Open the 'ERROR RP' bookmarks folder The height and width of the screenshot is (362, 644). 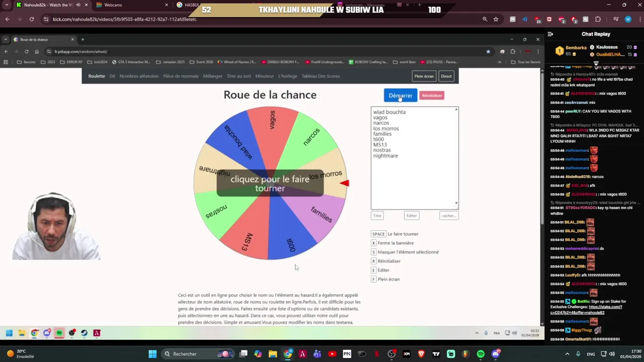pyautogui.click(x=71, y=62)
